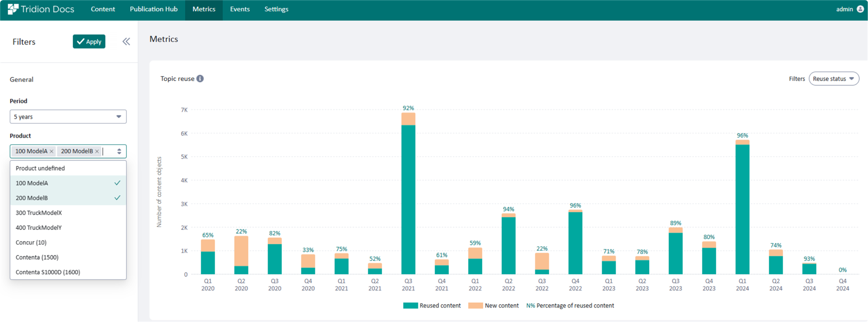Click the Tridion Docs logo icon
This screenshot has width=868, height=322.
(13, 9)
